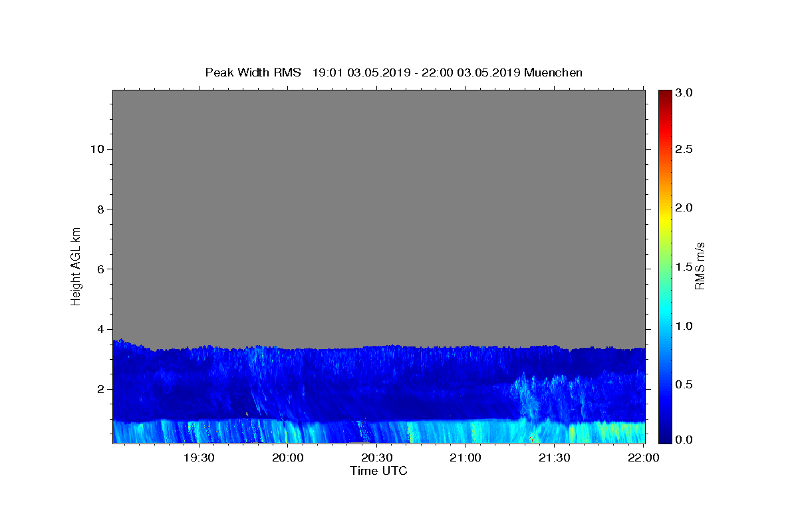Click the colorbar value 1.0

[x=684, y=326]
